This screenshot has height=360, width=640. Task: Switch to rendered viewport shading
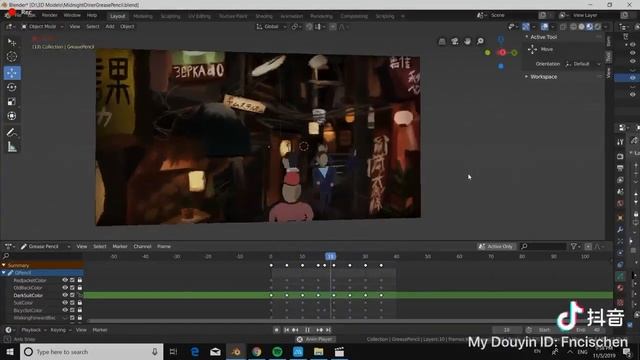point(598,27)
